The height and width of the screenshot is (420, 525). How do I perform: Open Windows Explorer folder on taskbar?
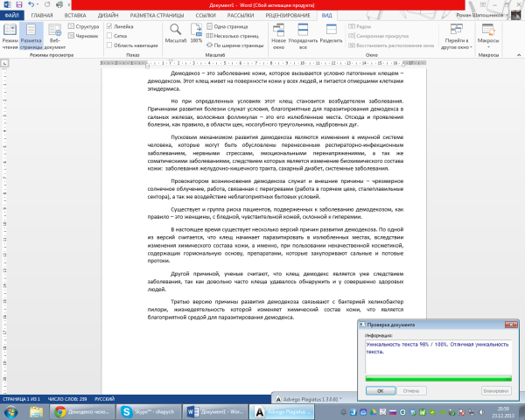point(36,411)
